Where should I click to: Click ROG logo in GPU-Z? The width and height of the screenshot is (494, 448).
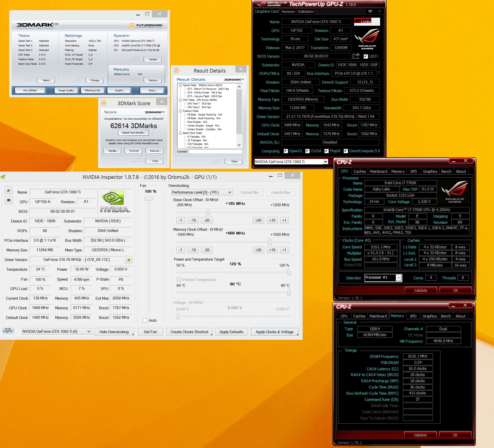click(x=367, y=39)
